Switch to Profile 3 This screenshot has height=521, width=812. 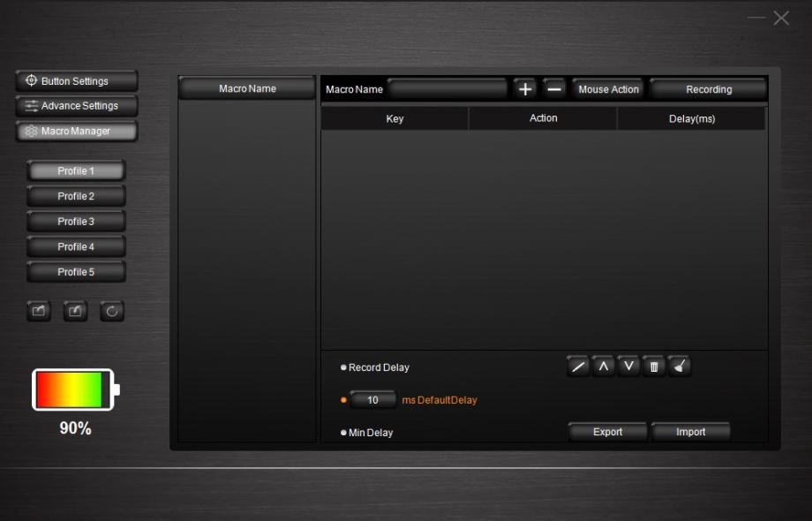tap(76, 221)
